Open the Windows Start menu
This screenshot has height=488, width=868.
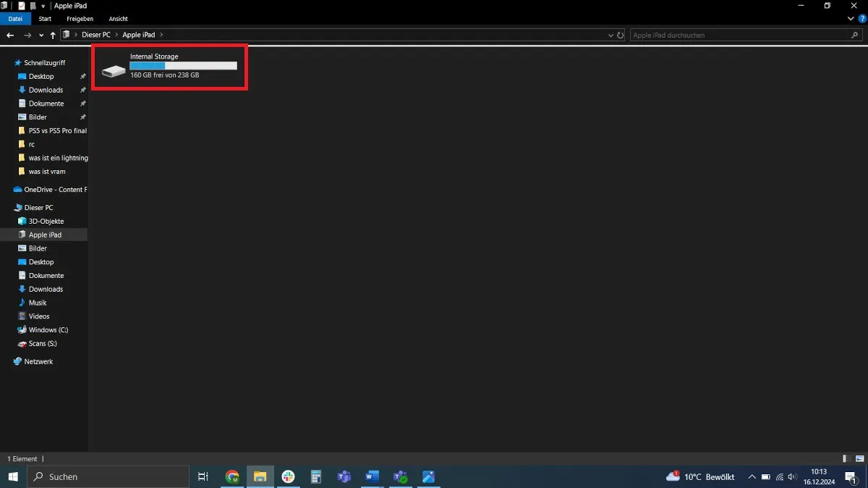(x=13, y=476)
